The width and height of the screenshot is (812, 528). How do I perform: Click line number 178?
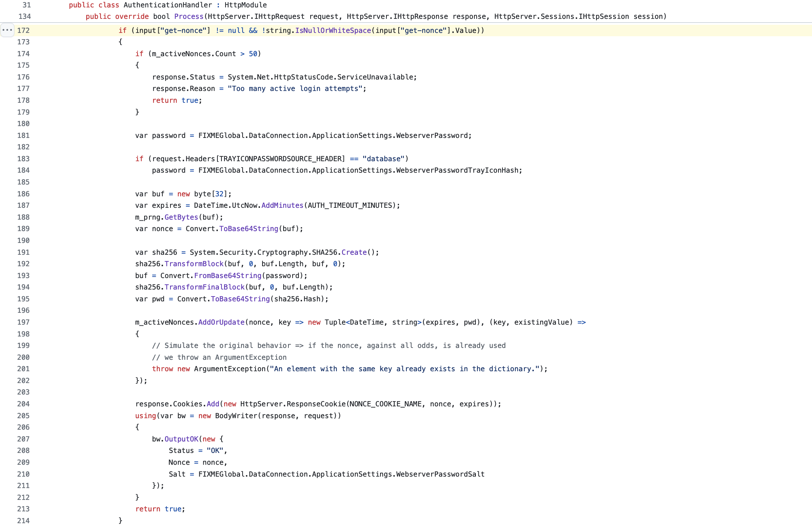click(x=23, y=100)
